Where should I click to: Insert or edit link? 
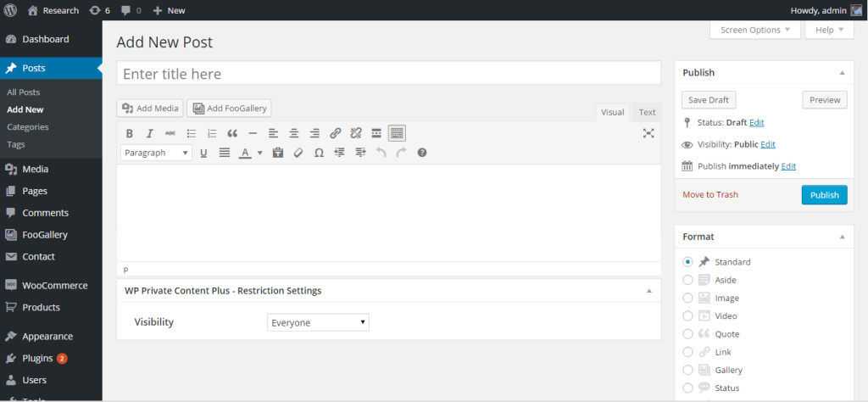tap(336, 133)
